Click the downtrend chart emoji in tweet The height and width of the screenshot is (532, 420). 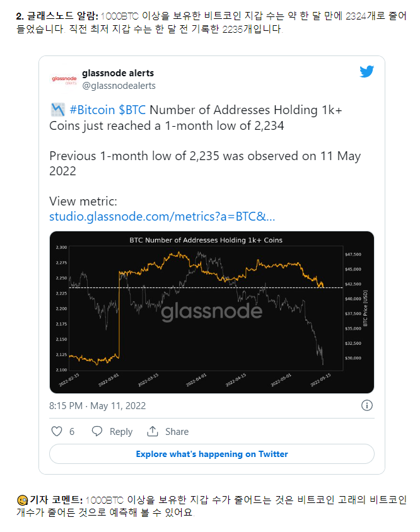click(x=58, y=110)
